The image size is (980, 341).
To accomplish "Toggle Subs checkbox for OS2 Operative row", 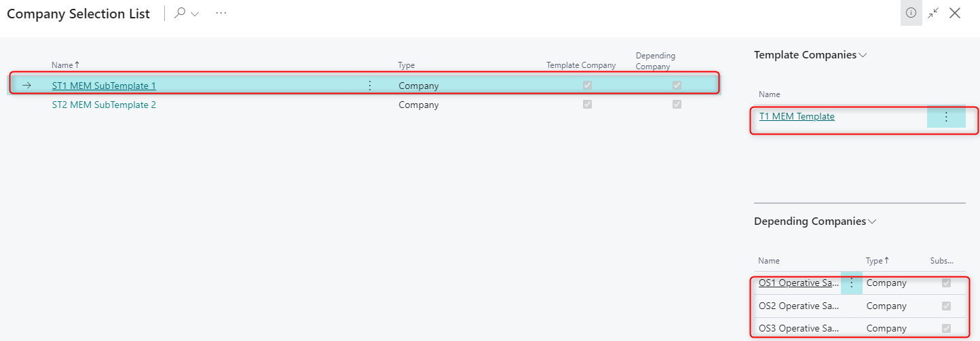I will [x=946, y=306].
